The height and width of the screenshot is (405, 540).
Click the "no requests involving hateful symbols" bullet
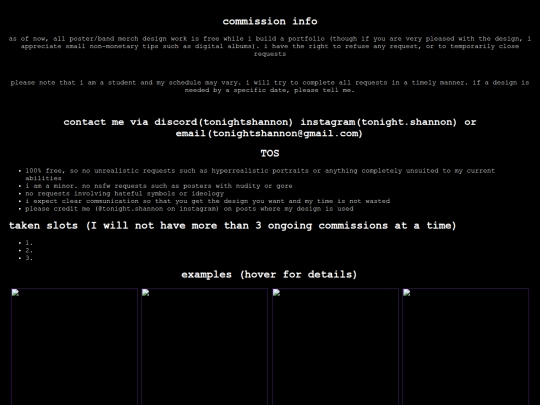(x=125, y=194)
